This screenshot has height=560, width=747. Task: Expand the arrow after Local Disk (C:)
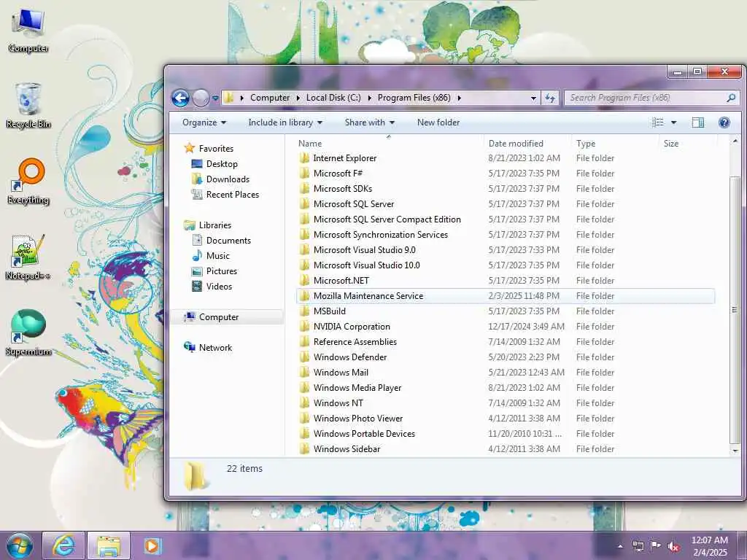pos(369,98)
